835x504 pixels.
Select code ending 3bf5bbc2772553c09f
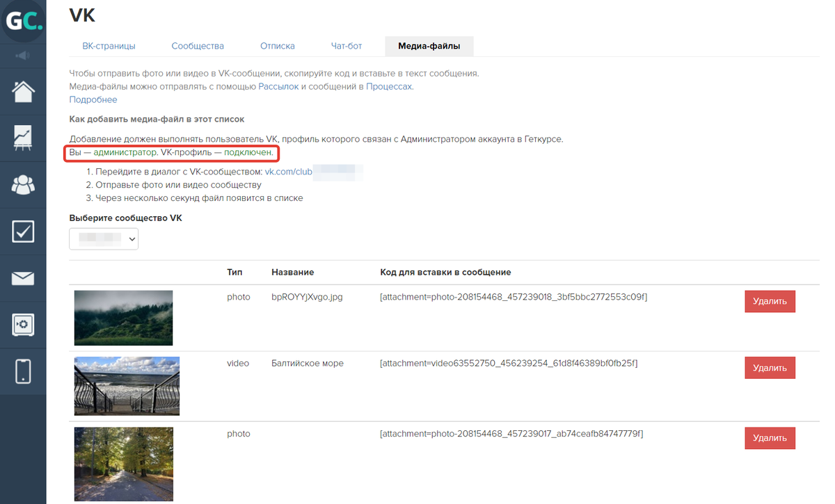514,297
